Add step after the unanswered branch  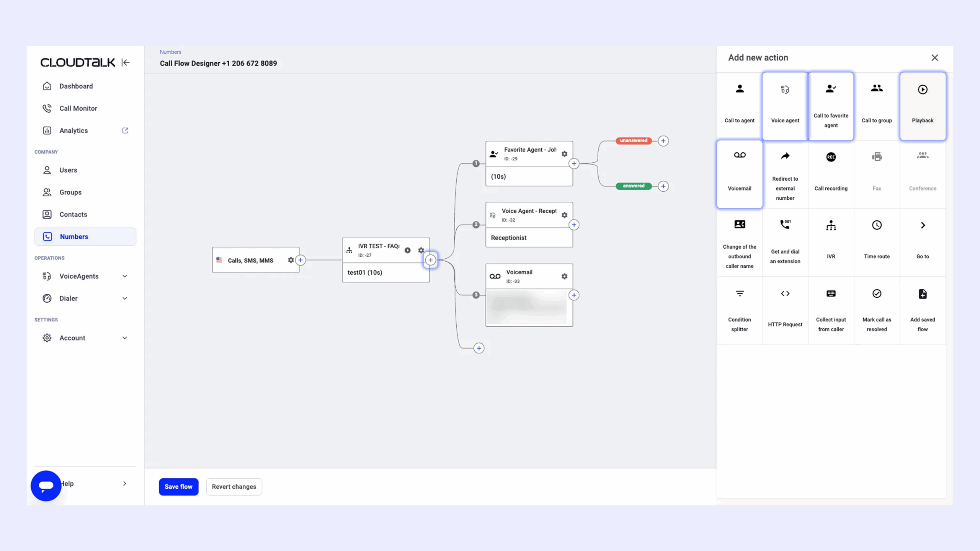tap(663, 141)
